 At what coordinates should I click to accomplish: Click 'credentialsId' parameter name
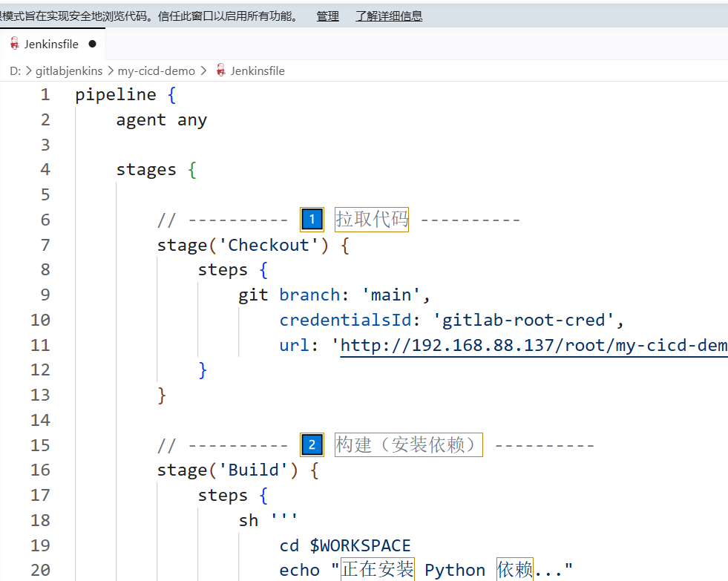(345, 321)
